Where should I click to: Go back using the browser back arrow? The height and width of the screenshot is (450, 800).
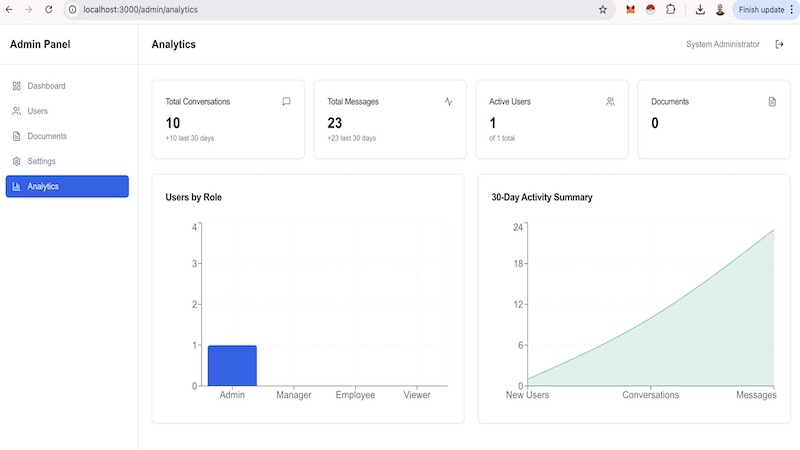(9, 9)
